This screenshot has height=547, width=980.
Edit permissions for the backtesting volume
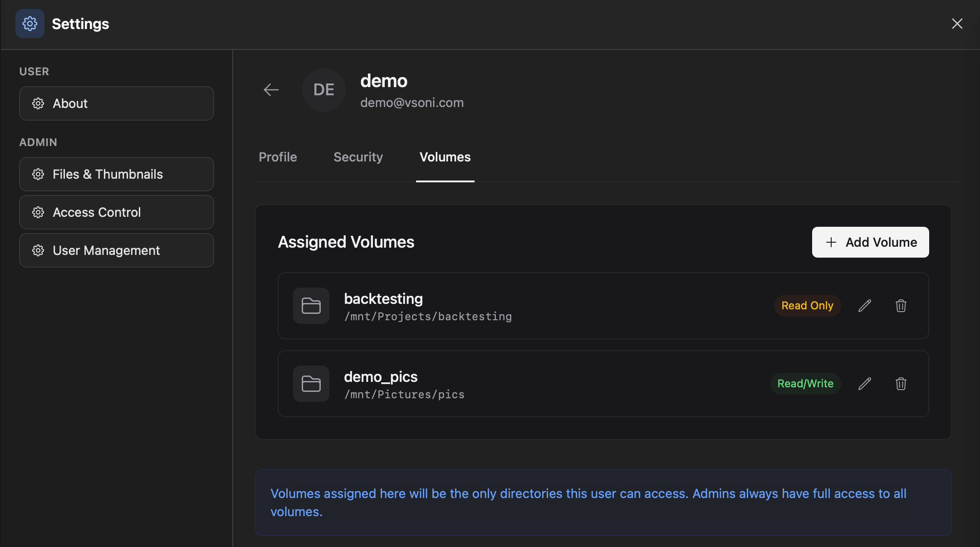(x=864, y=306)
